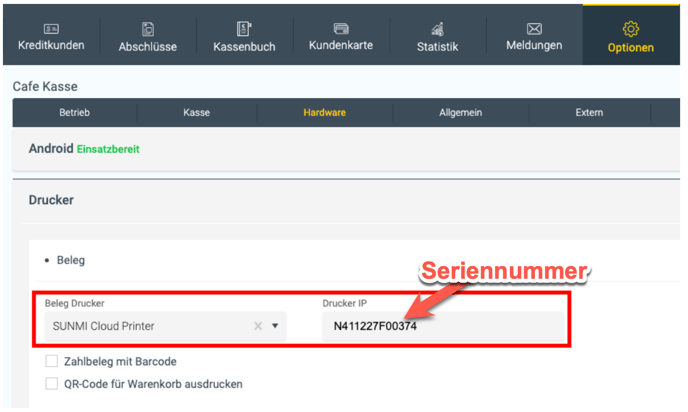Click the Kundenkarte card icon
The height and width of the screenshot is (412, 688).
click(x=341, y=29)
